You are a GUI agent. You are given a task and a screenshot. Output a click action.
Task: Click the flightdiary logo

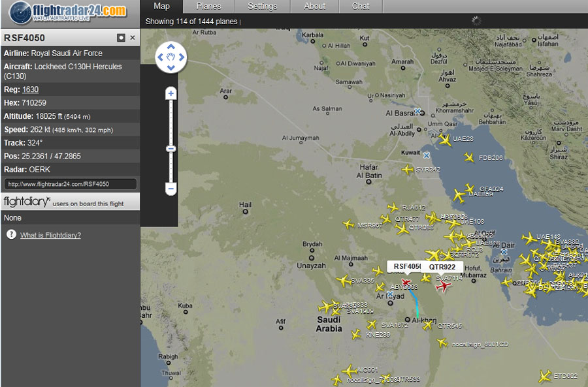[27, 202]
